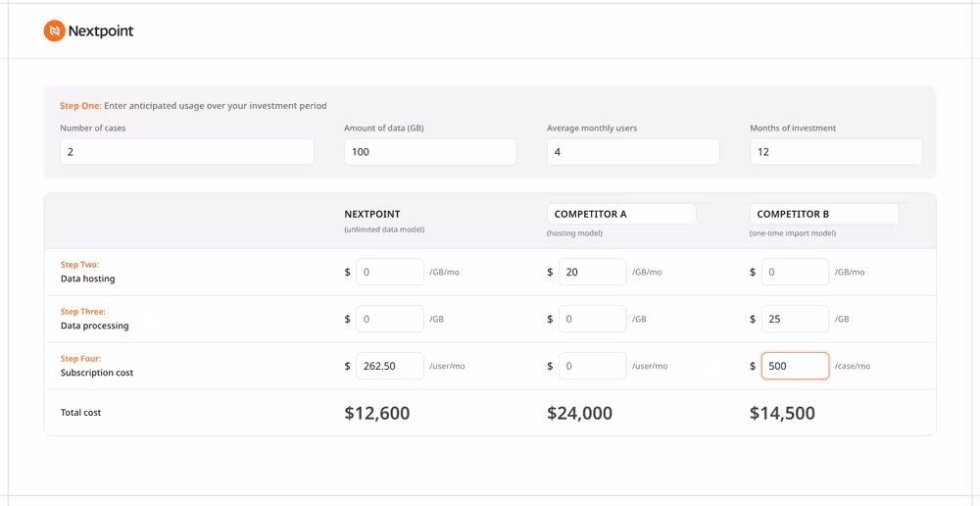Viewport: 980px width, 506px height.
Task: Edit the COMPETITOR B name field
Action: (824, 214)
